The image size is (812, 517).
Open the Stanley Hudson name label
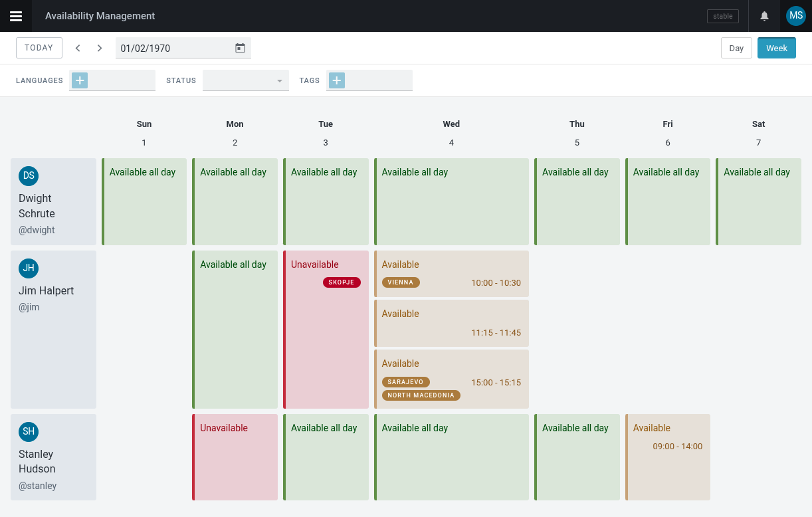coord(37,461)
